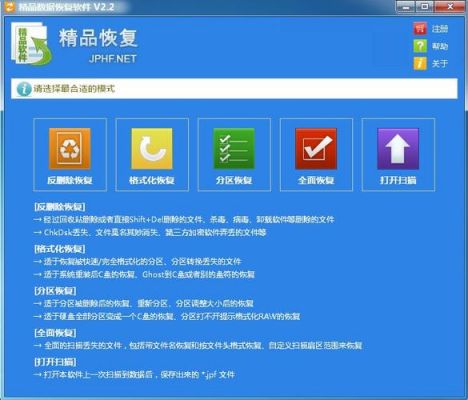The width and height of the screenshot is (468, 400).
Task: Select the orange recycle undelete recovery icon
Action: click(x=70, y=149)
